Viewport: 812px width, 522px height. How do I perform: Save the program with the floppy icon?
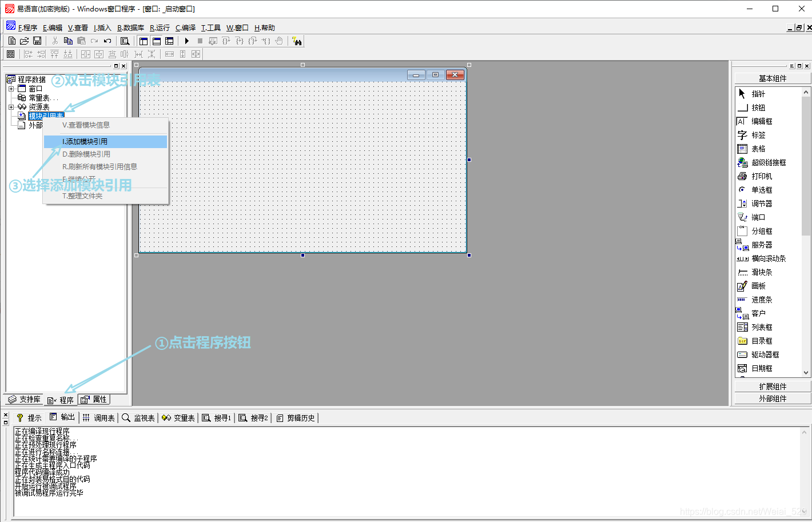[37, 41]
